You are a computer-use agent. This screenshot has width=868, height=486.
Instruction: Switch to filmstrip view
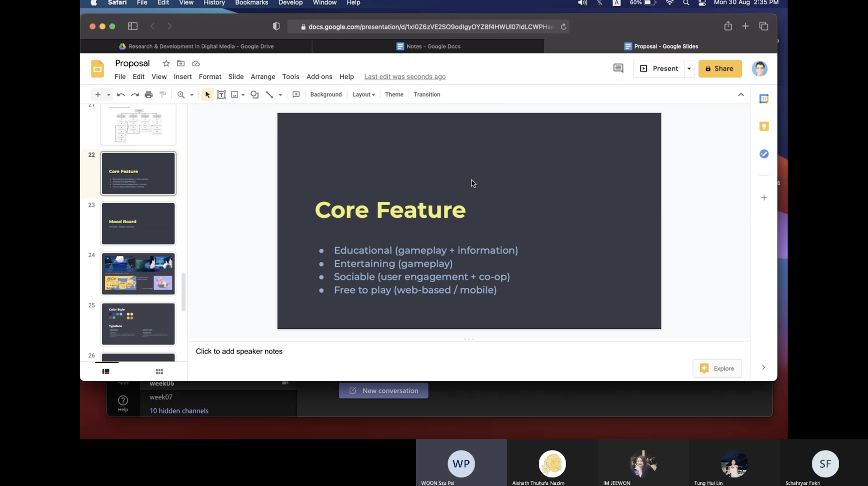click(106, 371)
